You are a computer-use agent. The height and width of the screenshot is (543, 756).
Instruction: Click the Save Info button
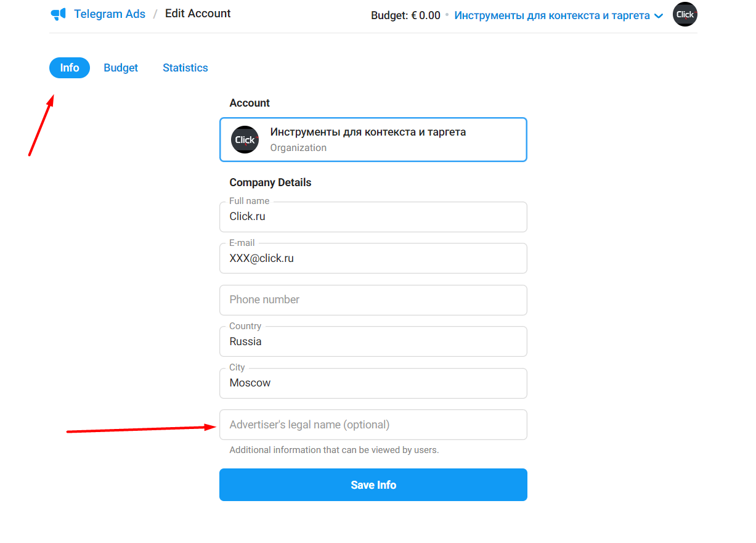[373, 485]
